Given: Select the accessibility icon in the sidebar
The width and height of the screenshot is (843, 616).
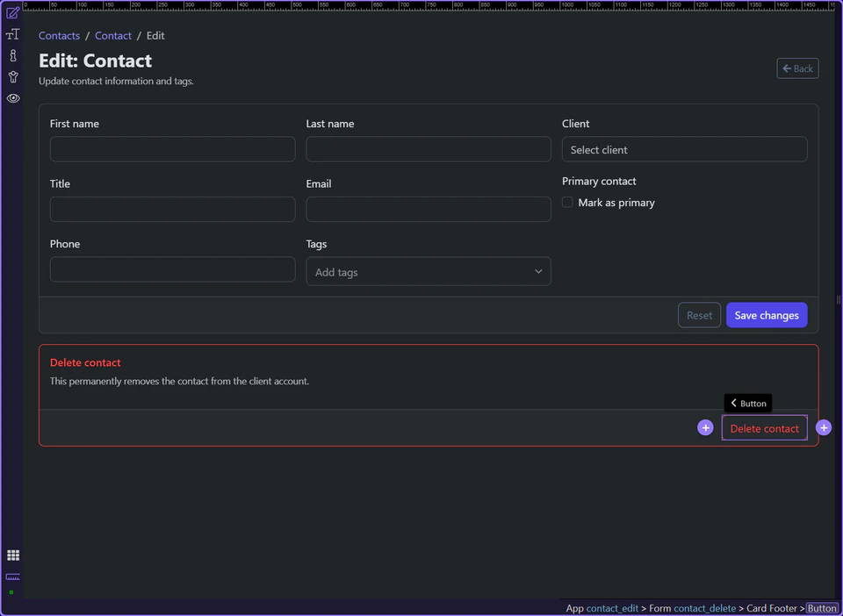Looking at the screenshot, I should pyautogui.click(x=12, y=76).
